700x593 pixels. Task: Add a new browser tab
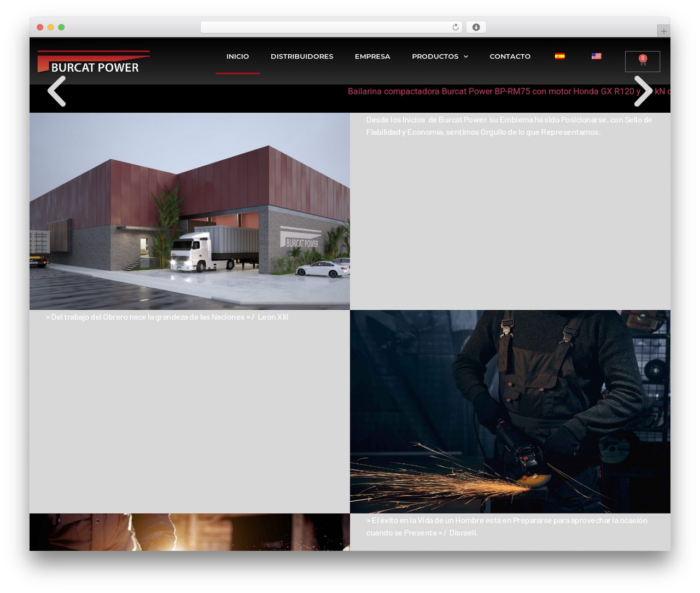663,31
